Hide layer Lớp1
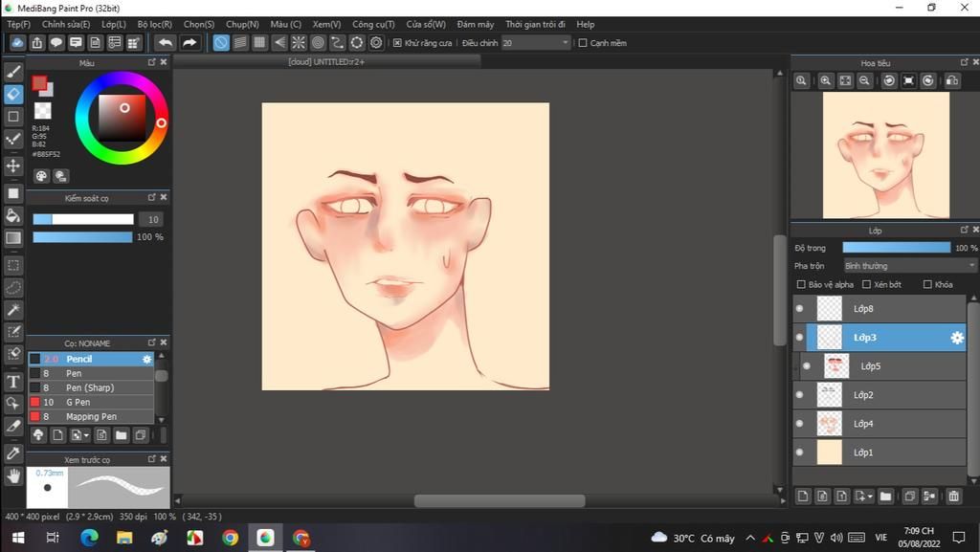Image resolution: width=980 pixels, height=552 pixels. [799, 453]
